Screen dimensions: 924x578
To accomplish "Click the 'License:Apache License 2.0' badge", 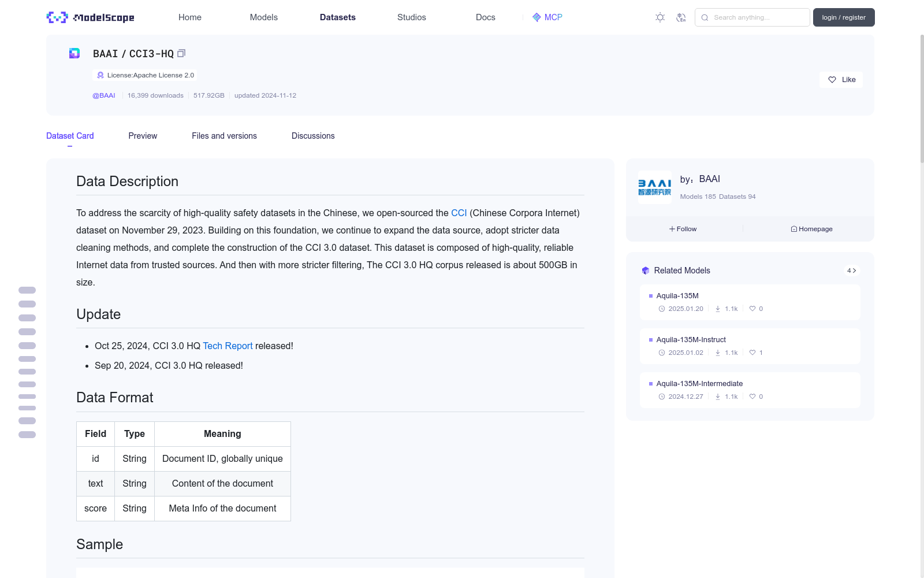I will [x=145, y=75].
